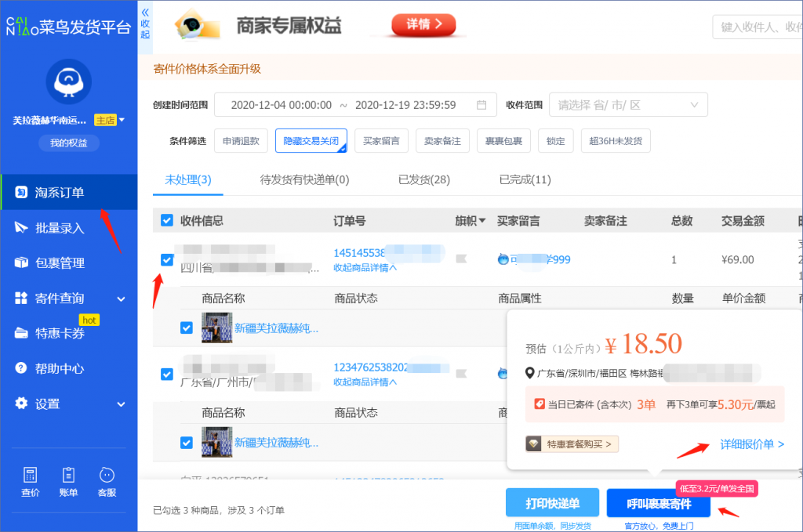Open the 主店 shop switcher dropdown
The image size is (803, 532).
110,120
